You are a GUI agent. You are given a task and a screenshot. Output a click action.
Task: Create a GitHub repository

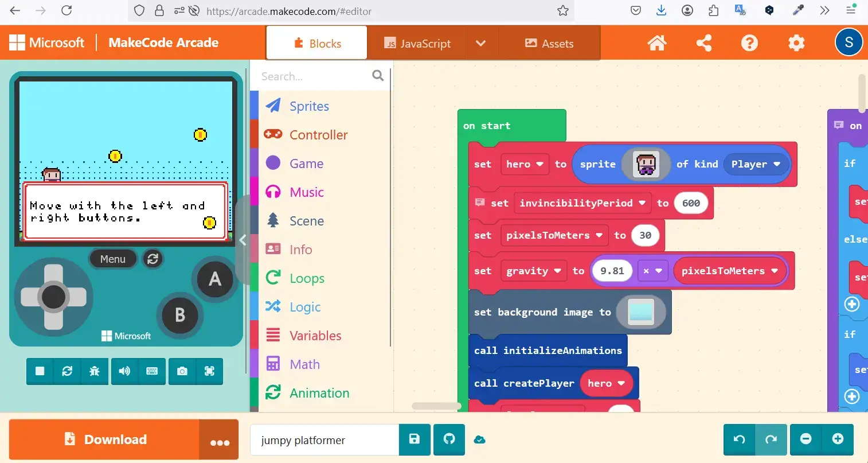[449, 439]
